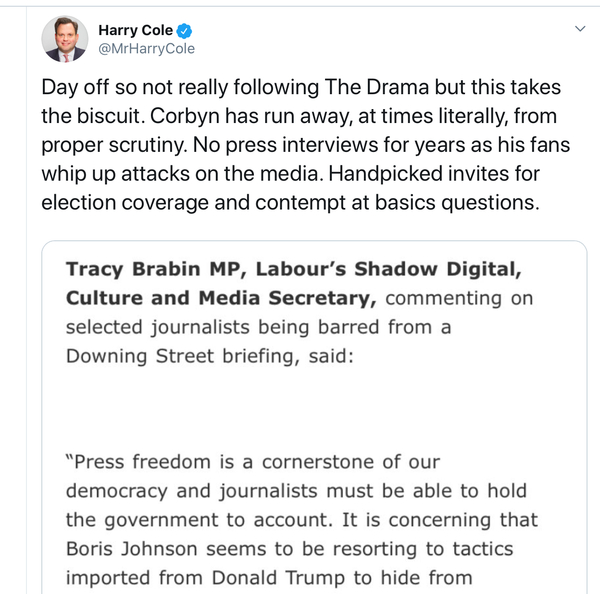
Task: Open the tweet options chevron menu
Action: (580, 30)
